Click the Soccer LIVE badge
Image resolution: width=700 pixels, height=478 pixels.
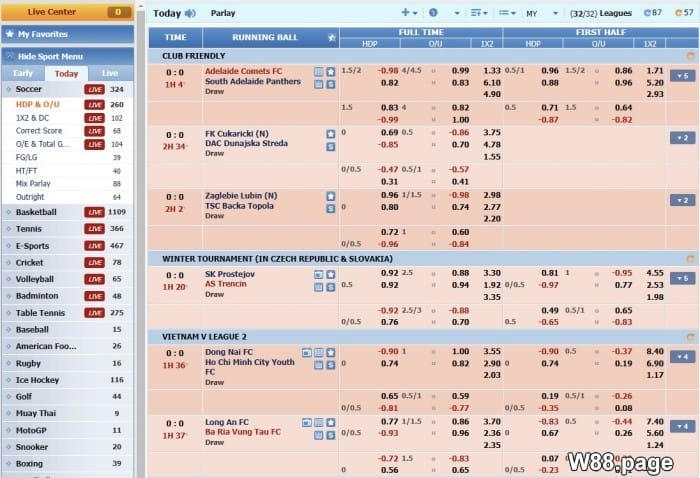tap(95, 89)
